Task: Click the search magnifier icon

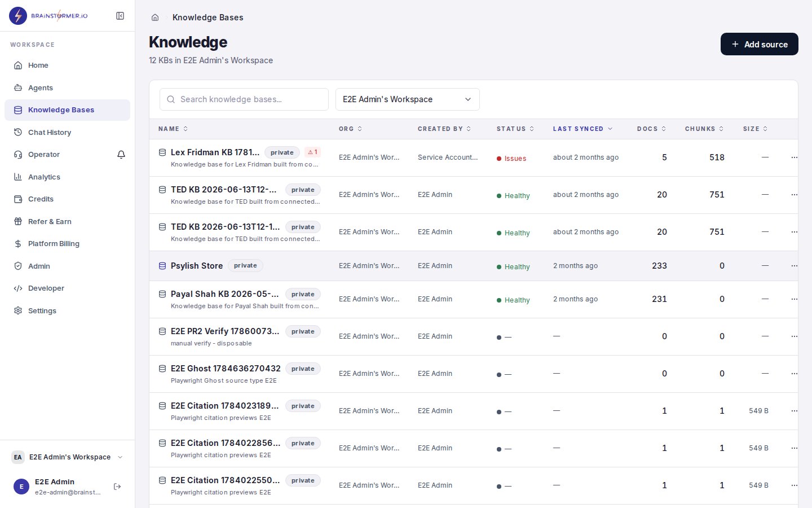Action: click(171, 99)
